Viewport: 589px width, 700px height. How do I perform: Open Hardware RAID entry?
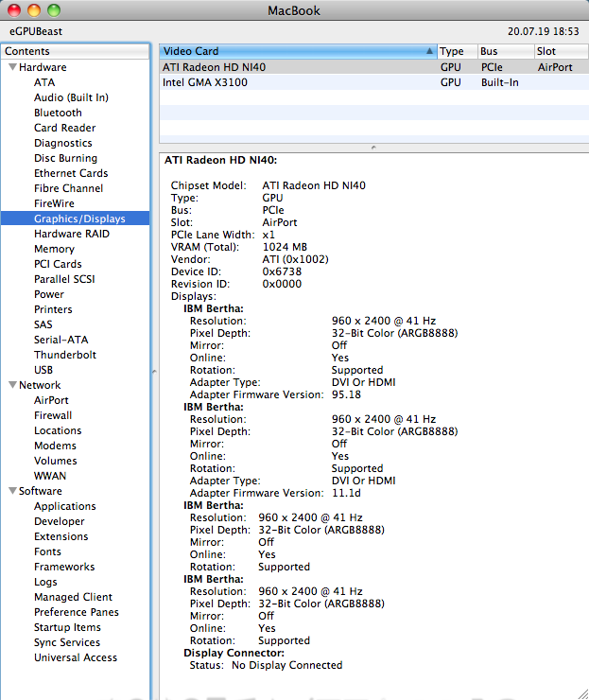pyautogui.click(x=72, y=234)
